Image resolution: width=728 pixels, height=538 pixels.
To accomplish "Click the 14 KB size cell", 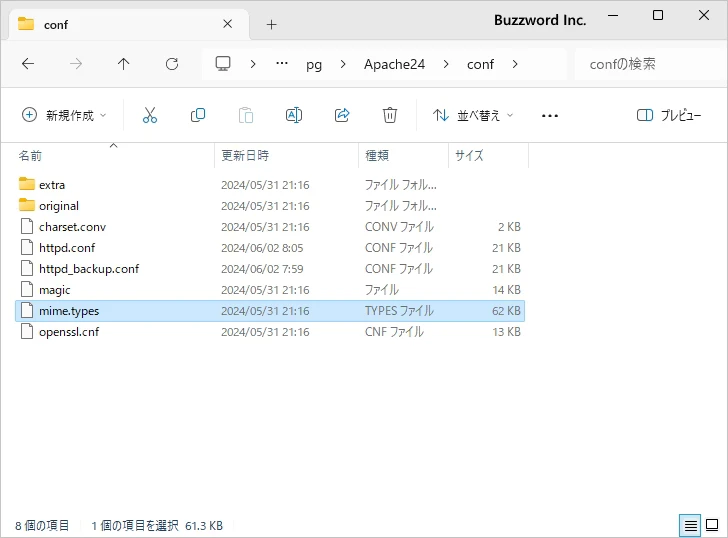I will (506, 290).
